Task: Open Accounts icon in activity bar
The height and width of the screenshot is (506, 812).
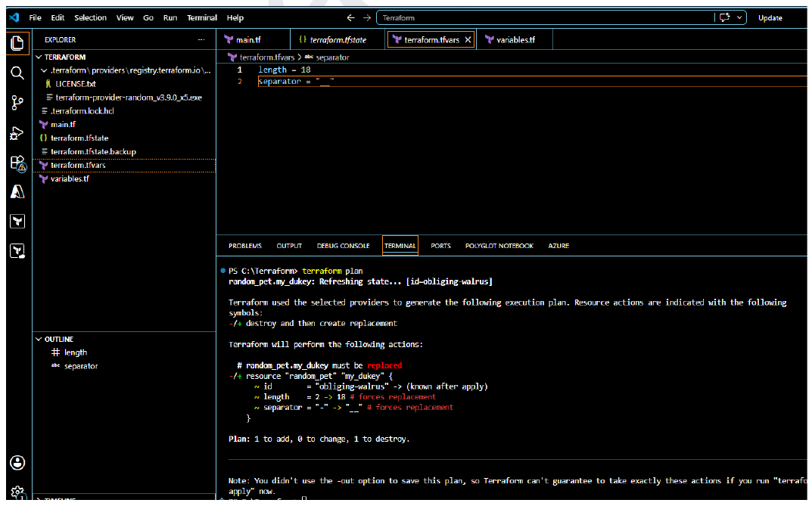Action: tap(17, 463)
